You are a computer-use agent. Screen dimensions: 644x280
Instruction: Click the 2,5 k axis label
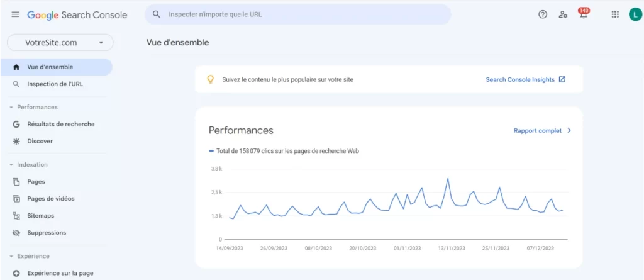216,192
